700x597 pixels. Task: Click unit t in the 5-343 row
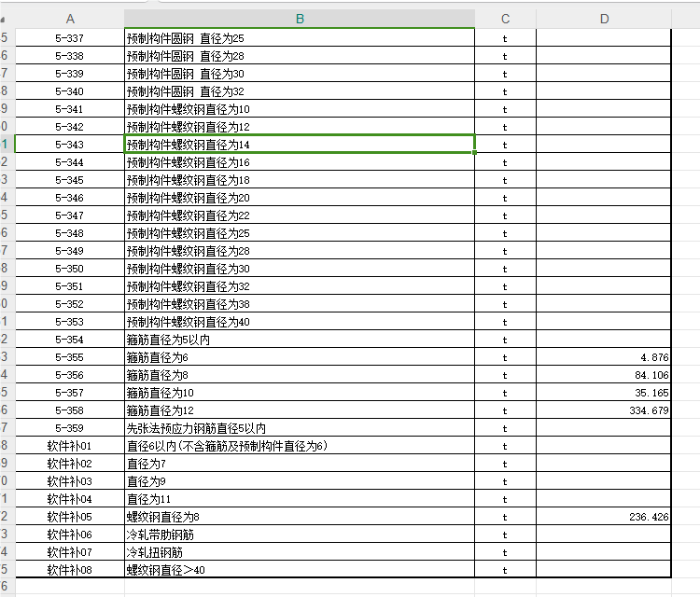click(x=505, y=145)
